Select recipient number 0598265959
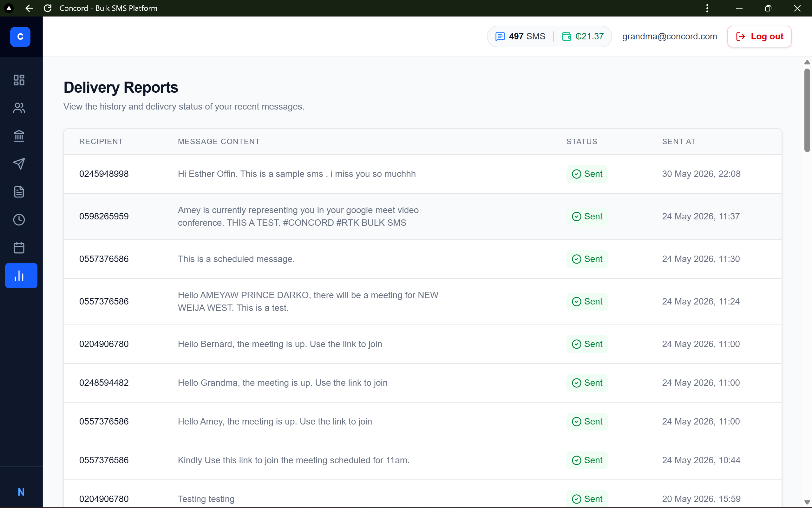Screen dimensions: 812x508 [x=104, y=216]
